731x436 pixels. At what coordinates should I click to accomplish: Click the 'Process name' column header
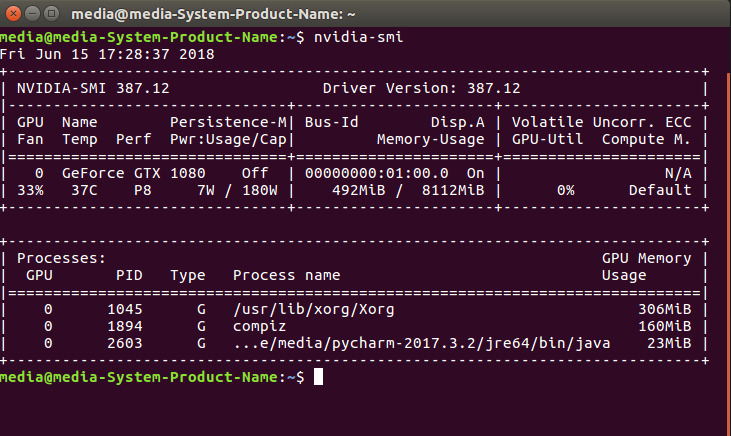(x=287, y=275)
